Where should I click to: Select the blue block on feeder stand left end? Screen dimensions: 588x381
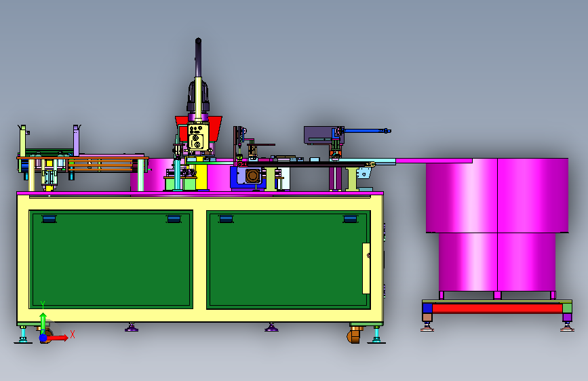[x=427, y=308]
